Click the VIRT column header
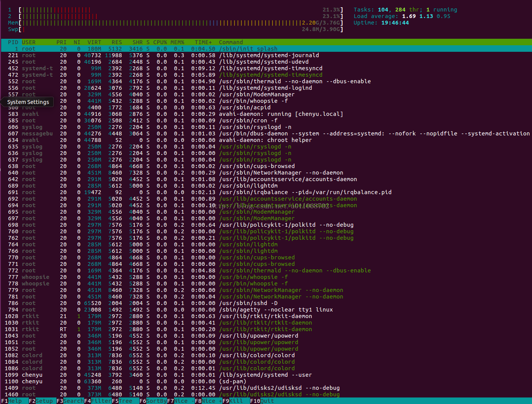 click(x=94, y=42)
